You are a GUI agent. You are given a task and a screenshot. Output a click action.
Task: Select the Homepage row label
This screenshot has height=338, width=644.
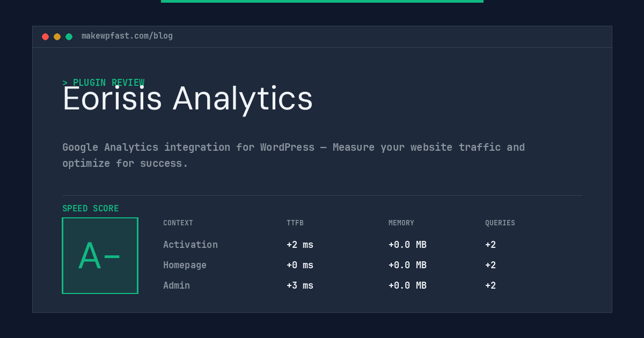tap(185, 265)
